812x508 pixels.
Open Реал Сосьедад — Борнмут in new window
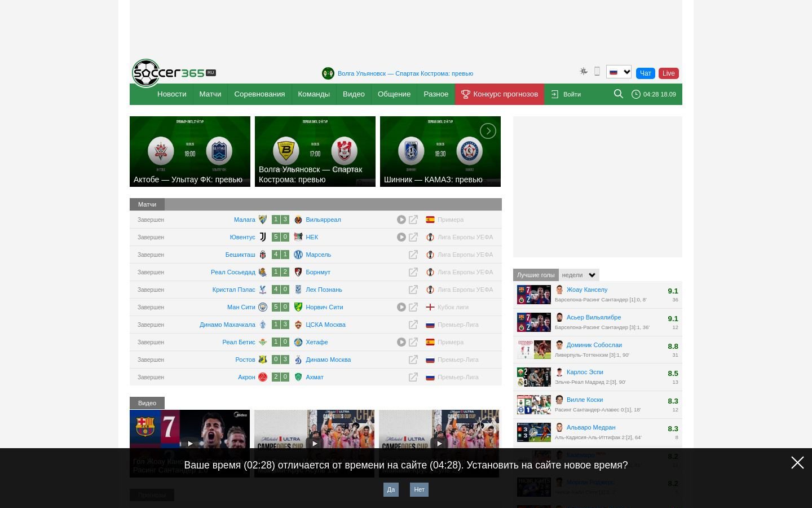click(x=413, y=272)
